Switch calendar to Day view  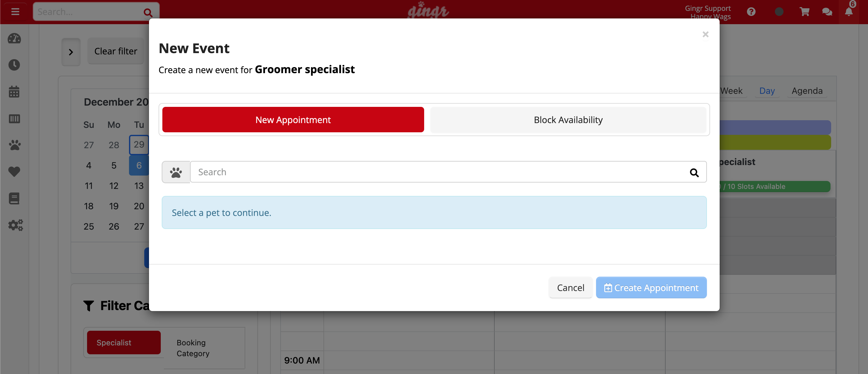[767, 91]
